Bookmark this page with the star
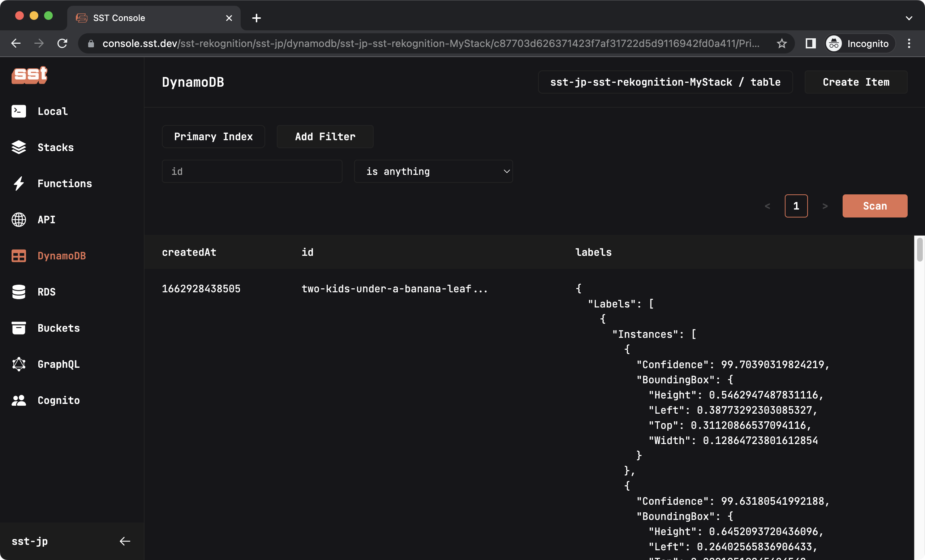Image resolution: width=925 pixels, height=560 pixels. pos(782,44)
